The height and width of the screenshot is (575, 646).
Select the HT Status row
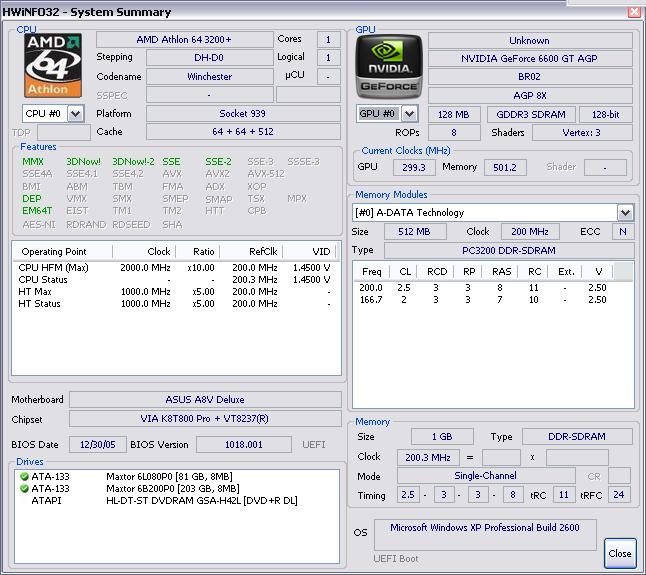[x=176, y=304]
